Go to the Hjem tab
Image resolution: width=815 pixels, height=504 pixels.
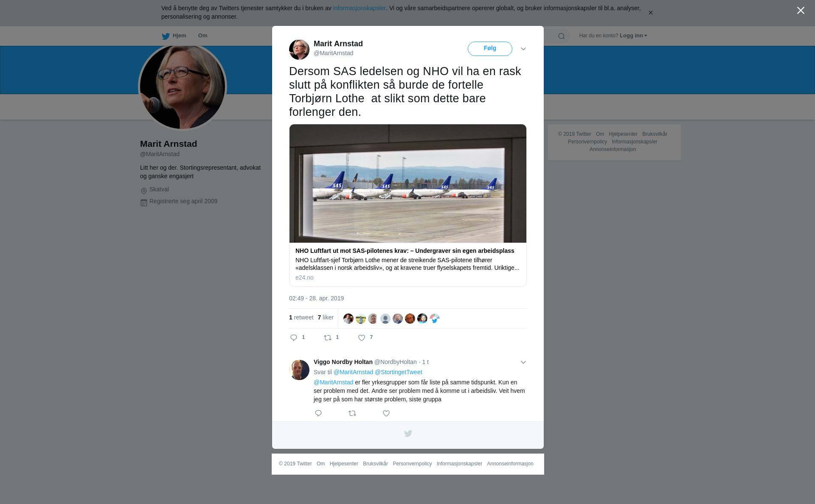(x=174, y=36)
